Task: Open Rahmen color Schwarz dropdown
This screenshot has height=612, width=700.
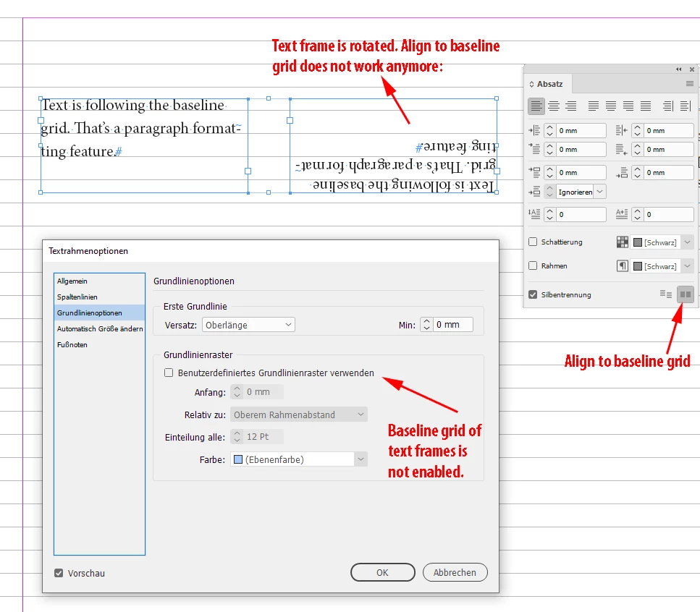Action: click(687, 266)
